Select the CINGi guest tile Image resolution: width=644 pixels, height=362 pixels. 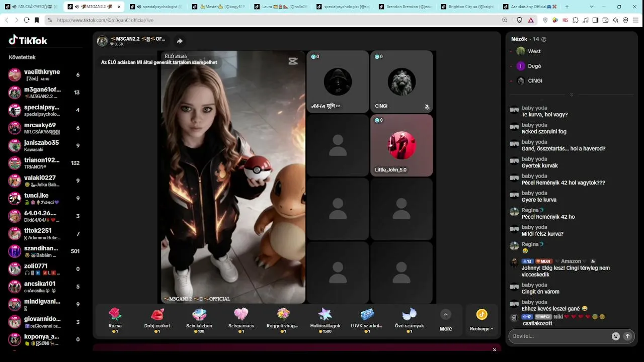tap(401, 81)
